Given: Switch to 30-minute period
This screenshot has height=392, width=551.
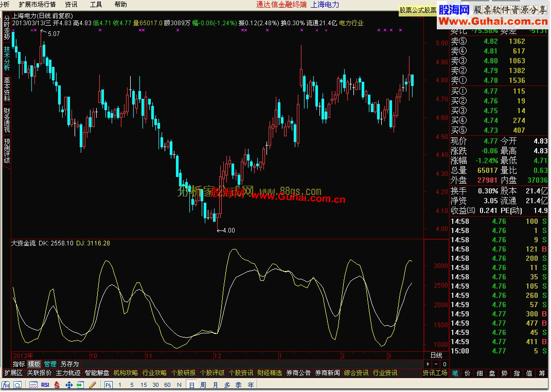Looking at the screenshot, I should click(x=156, y=385).
